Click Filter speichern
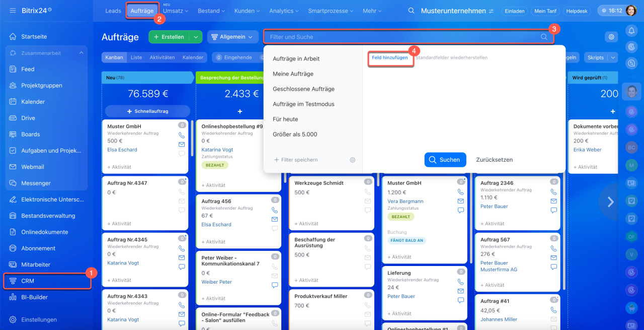 (x=296, y=160)
